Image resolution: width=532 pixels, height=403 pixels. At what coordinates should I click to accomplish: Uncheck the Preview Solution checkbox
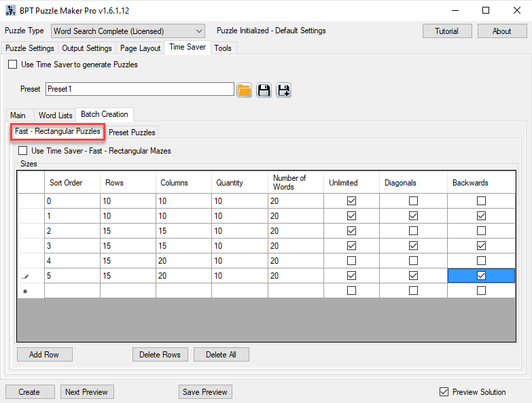pos(444,392)
